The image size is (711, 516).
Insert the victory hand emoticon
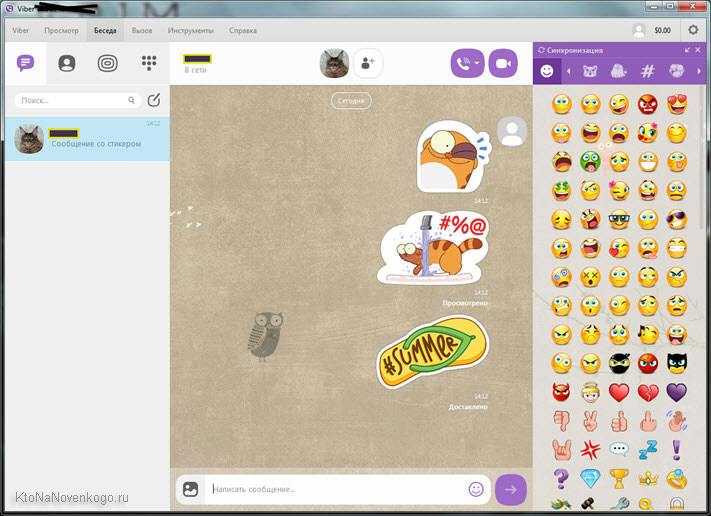pos(590,421)
